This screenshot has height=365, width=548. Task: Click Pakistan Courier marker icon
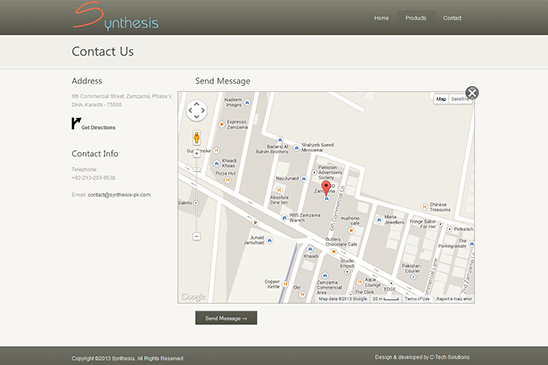coord(413,277)
